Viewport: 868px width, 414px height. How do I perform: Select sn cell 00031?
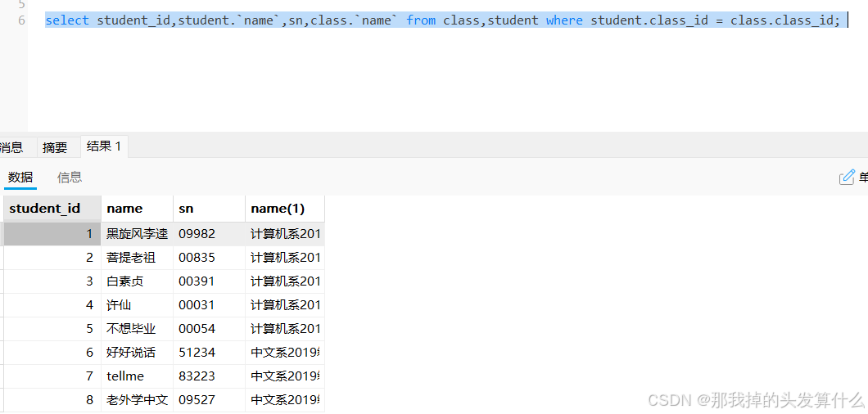pyautogui.click(x=210, y=305)
